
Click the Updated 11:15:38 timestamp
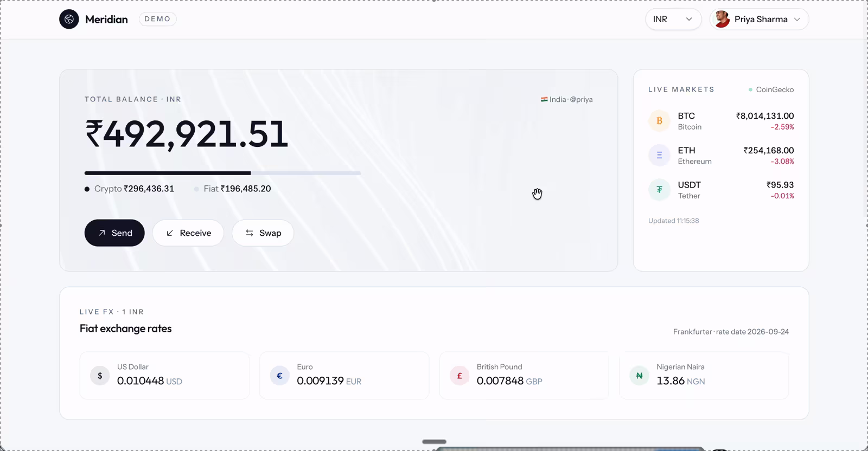coord(673,221)
